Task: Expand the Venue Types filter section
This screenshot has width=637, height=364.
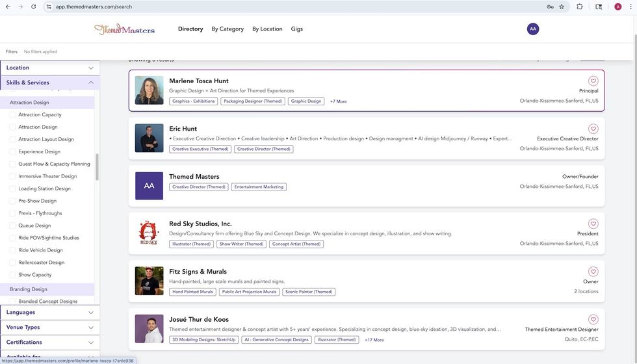Action: (x=50, y=328)
